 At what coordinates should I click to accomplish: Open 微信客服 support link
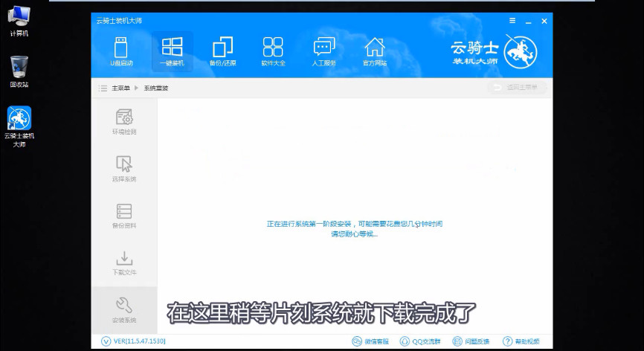[x=370, y=341]
